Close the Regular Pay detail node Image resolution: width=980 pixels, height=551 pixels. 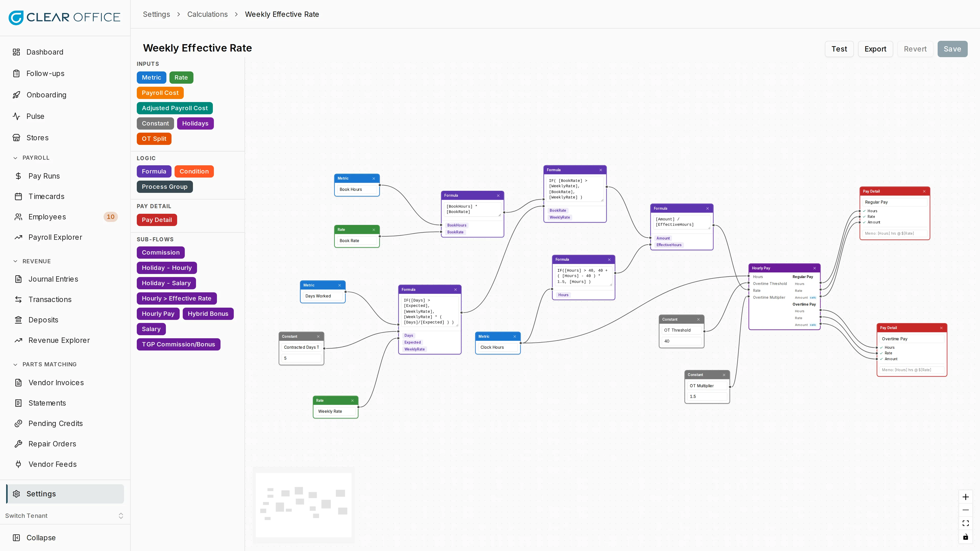(924, 191)
